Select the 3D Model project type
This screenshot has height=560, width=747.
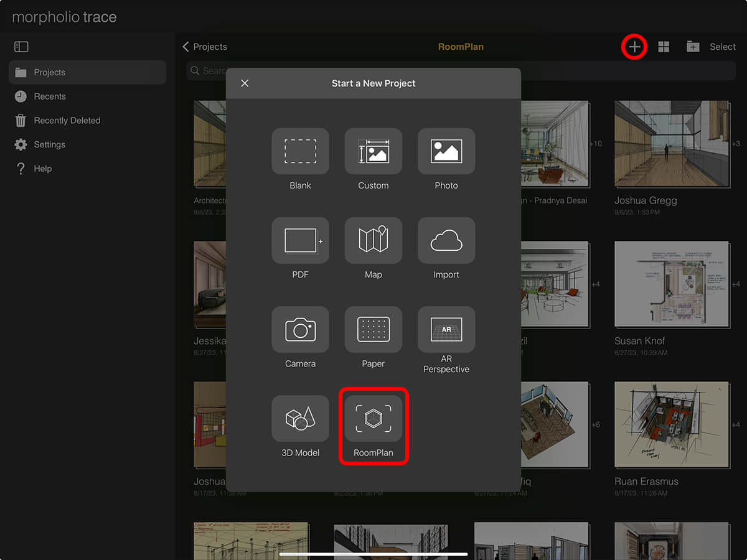pos(300,418)
